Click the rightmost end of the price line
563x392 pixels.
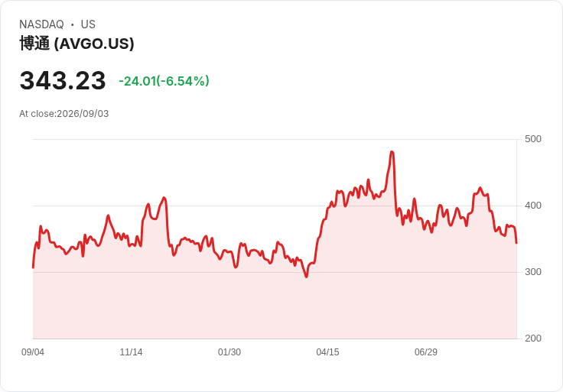(x=516, y=243)
